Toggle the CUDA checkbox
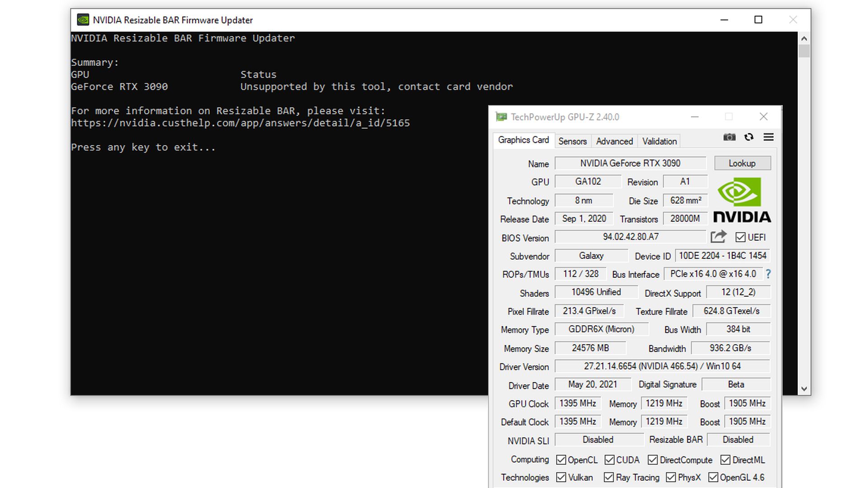Viewport: 868px width, 488px height. pos(609,460)
